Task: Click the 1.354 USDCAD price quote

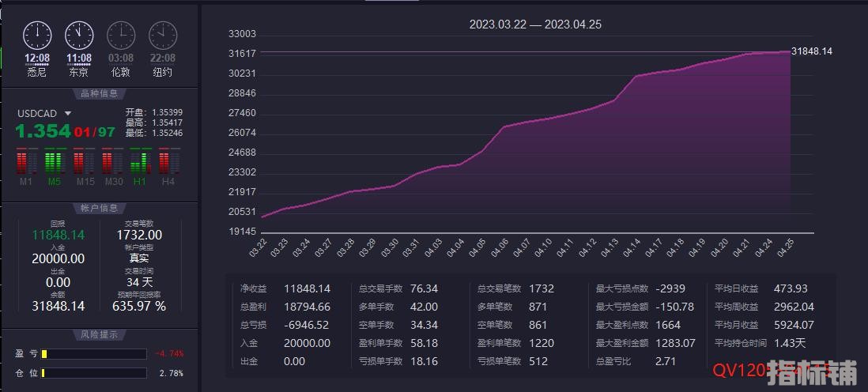Action: pyautogui.click(x=43, y=131)
